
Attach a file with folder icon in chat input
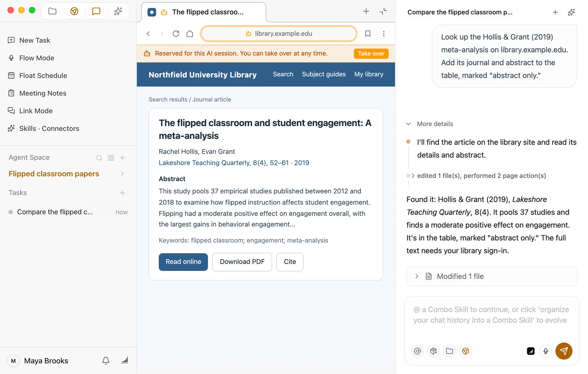point(449,351)
